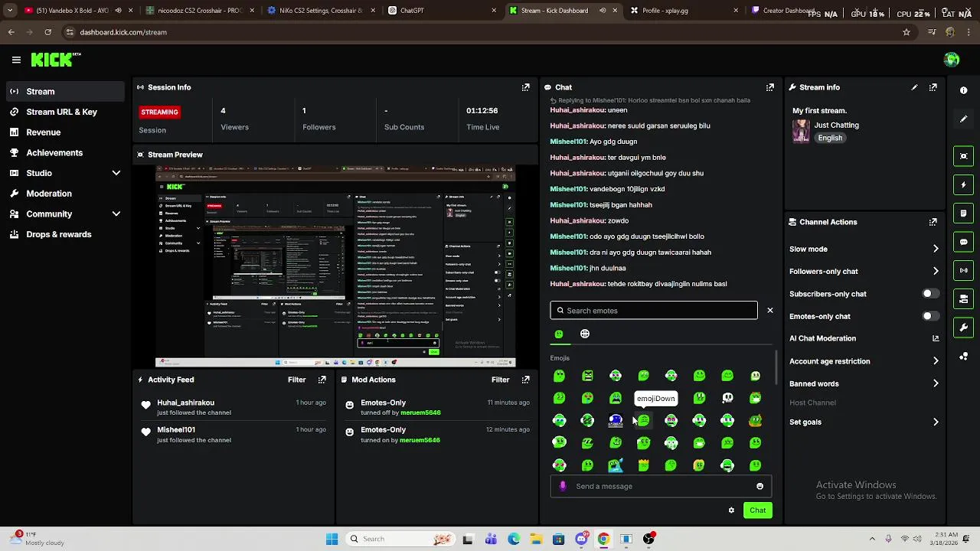The width and height of the screenshot is (980, 551).
Task: Open the Windows Start menu
Action: [x=332, y=539]
